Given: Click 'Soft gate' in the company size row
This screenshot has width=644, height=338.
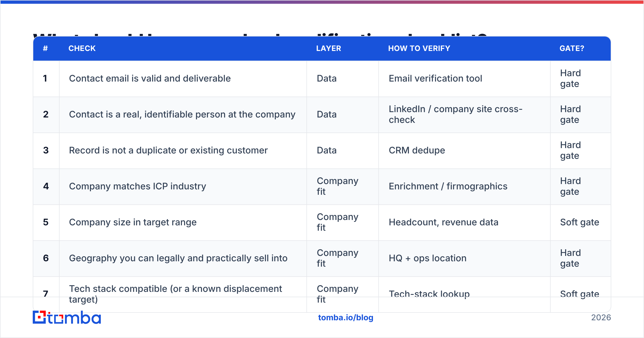Looking at the screenshot, I should [x=580, y=222].
